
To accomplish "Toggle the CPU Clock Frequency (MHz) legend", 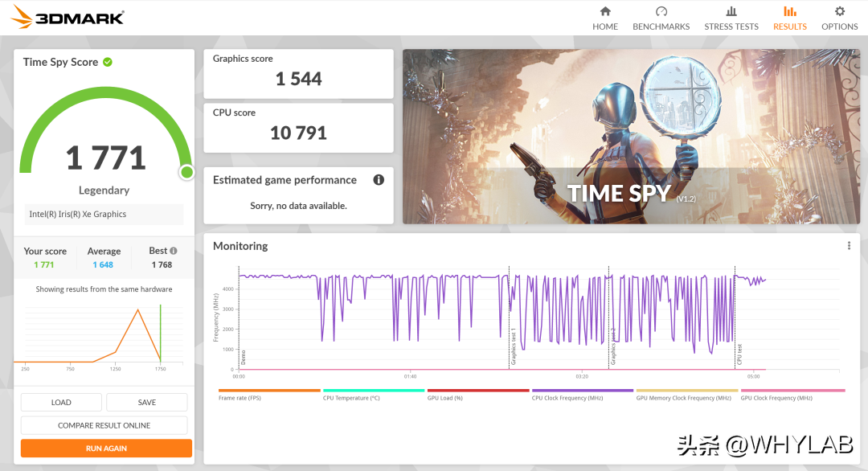I will tap(583, 395).
